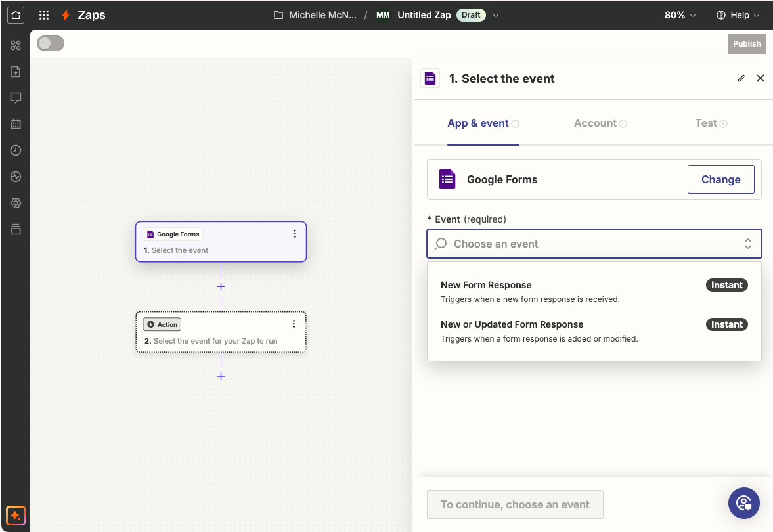Image resolution: width=773 pixels, height=532 pixels.
Task: Click the MM avatar badge
Action: point(383,15)
